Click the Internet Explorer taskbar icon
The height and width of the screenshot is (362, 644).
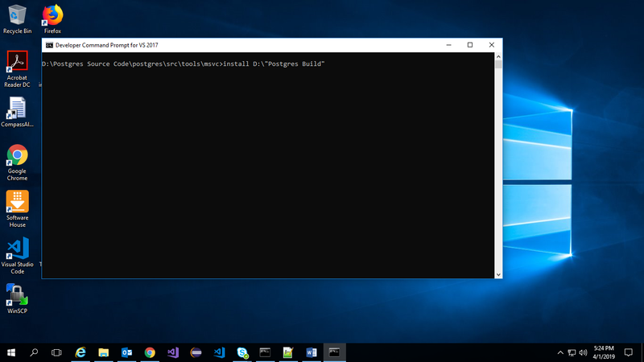pyautogui.click(x=80, y=352)
